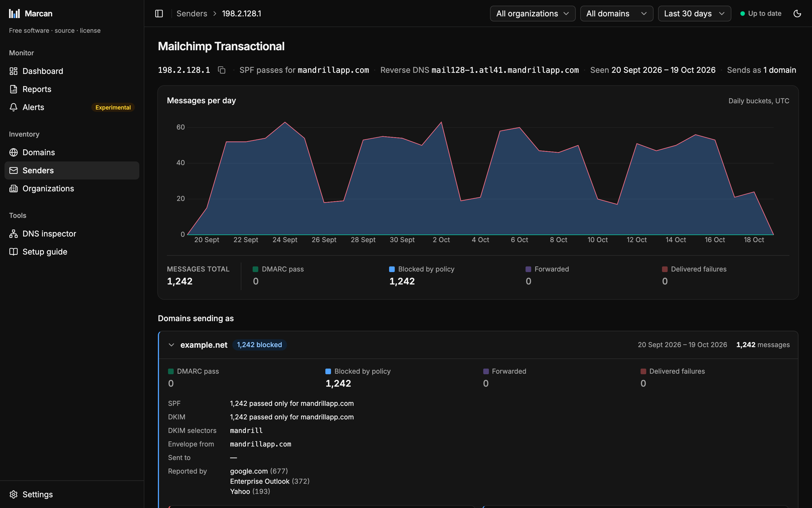Collapse the example.net domain row
Screen dimensions: 812x508
point(171,345)
